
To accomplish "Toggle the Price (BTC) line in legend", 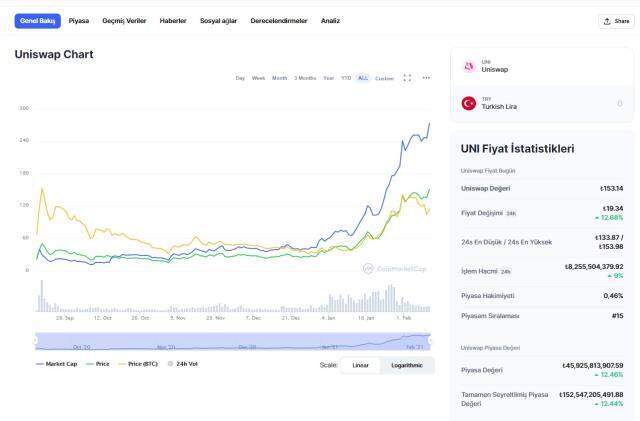I will [138, 364].
